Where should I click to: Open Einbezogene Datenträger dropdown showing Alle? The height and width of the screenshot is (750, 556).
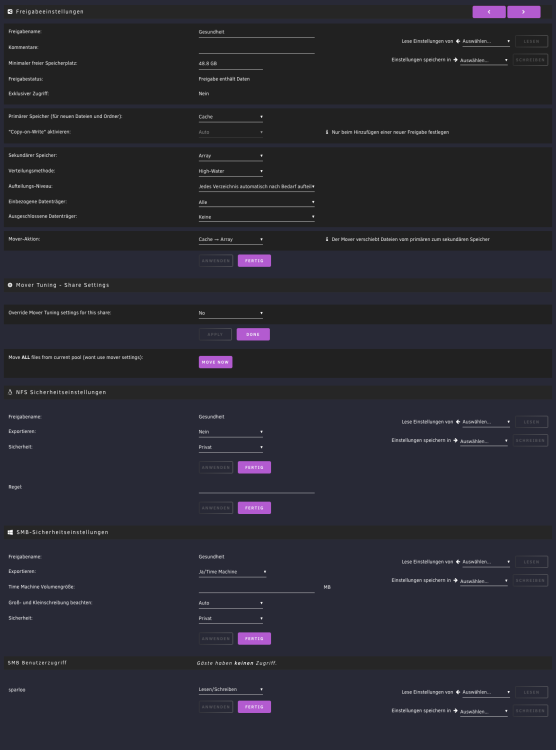tap(256, 202)
